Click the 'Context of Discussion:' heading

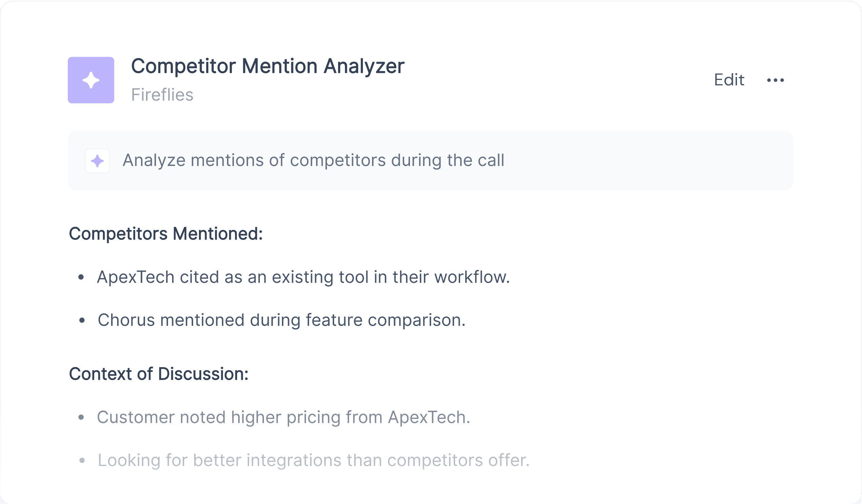pos(159,374)
